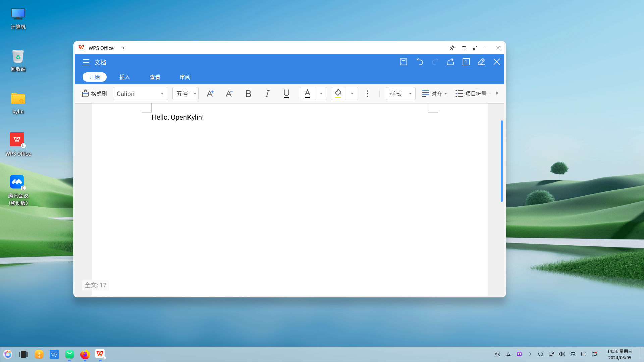This screenshot has width=644, height=362.
Task: Decrease font size with A- icon
Action: 229,94
